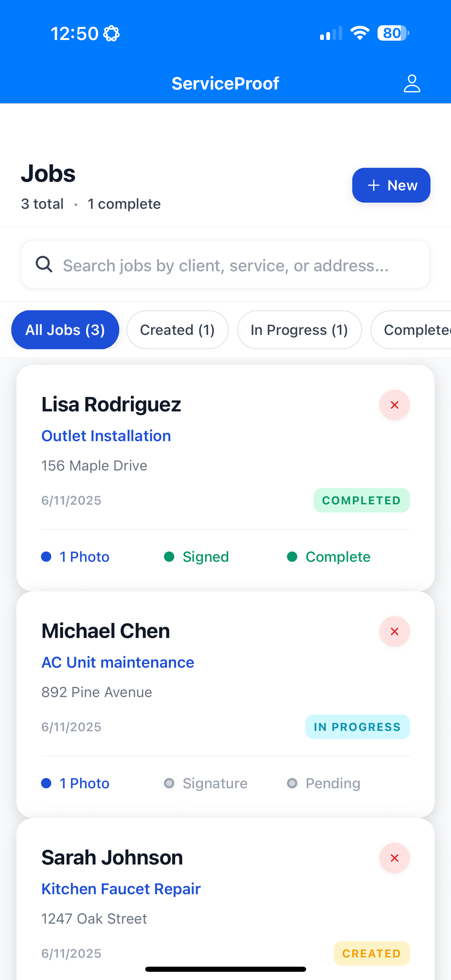The height and width of the screenshot is (980, 451).
Task: Remove Michael Chen job with red X
Action: coord(394,631)
